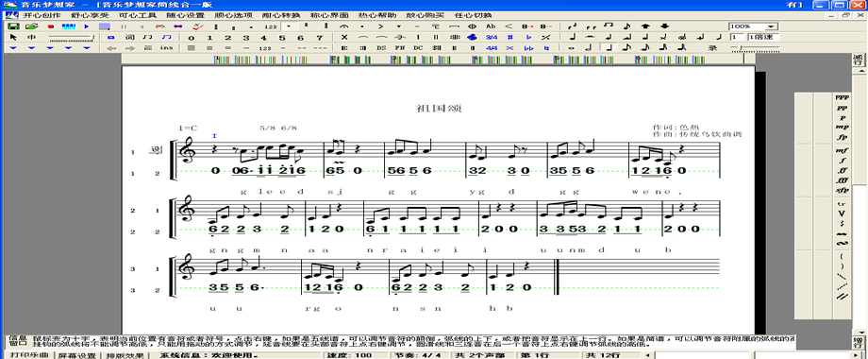868x359 pixels.
Task: Open the 舒心享受 menu
Action: coord(91,15)
